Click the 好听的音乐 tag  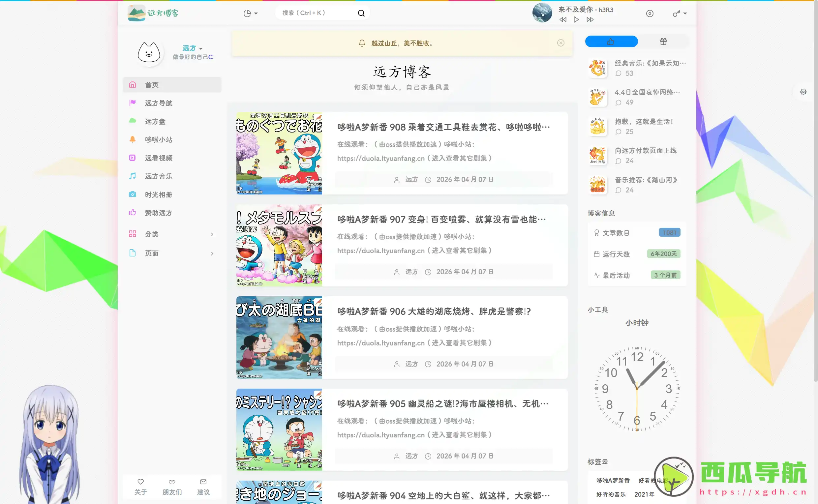pyautogui.click(x=611, y=494)
